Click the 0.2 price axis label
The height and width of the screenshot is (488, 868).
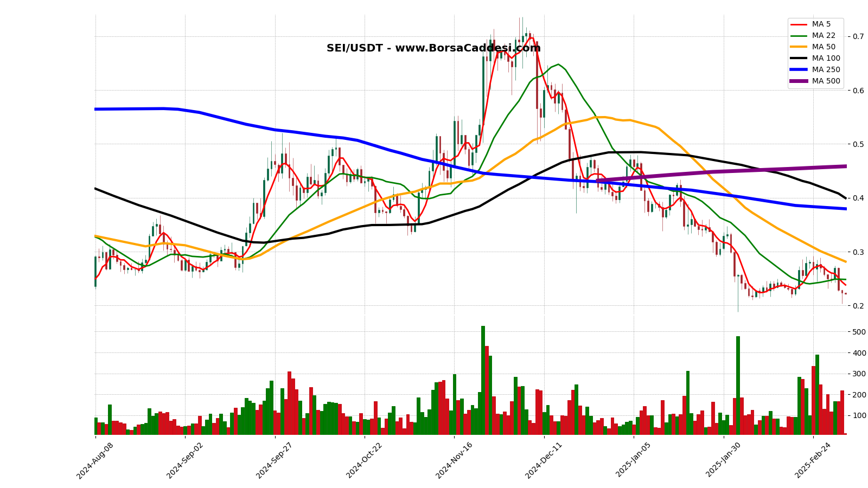point(858,306)
